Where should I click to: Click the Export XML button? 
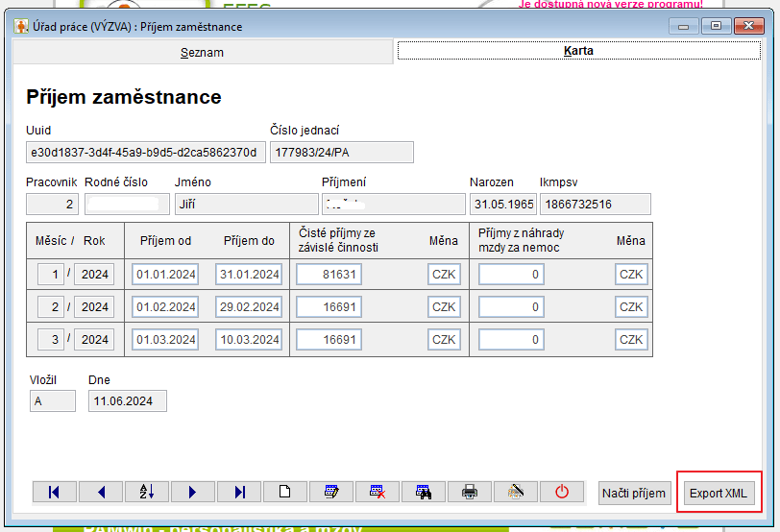click(x=719, y=494)
